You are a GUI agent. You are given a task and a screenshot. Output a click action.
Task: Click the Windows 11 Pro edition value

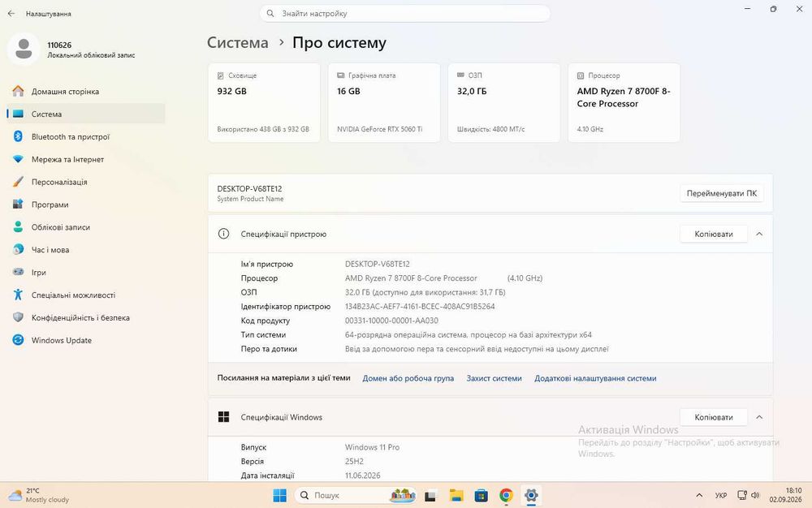click(373, 447)
